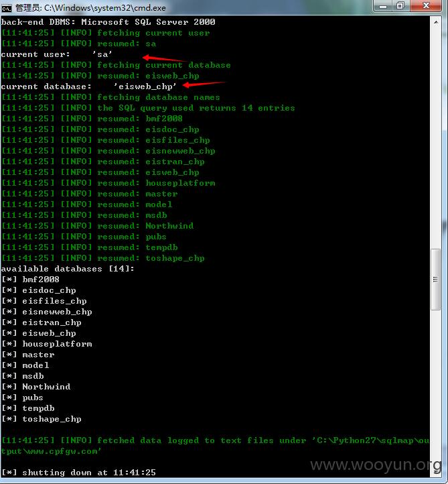Click the list entry '[*] eisweb_chp'

pyautogui.click(x=39, y=333)
